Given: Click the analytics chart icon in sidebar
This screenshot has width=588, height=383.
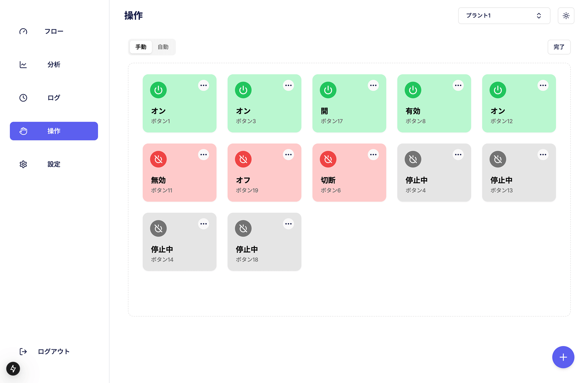Looking at the screenshot, I should point(23,65).
